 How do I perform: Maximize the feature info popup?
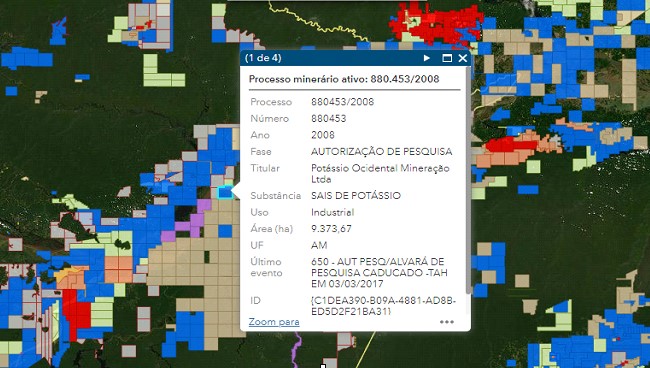[447, 58]
